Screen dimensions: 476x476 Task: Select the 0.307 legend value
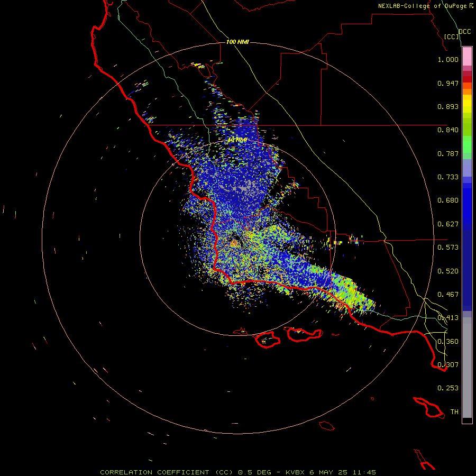(x=448, y=365)
